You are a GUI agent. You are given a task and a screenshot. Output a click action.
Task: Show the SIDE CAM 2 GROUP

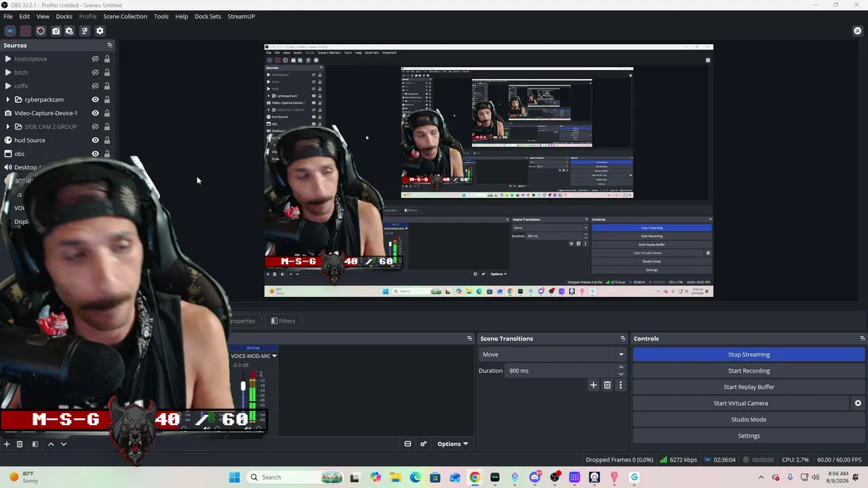coord(95,127)
